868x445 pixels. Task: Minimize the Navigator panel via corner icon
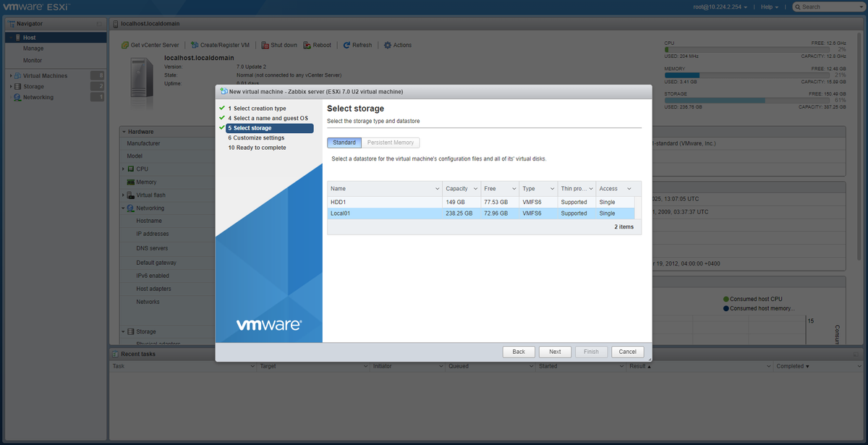pyautogui.click(x=99, y=24)
